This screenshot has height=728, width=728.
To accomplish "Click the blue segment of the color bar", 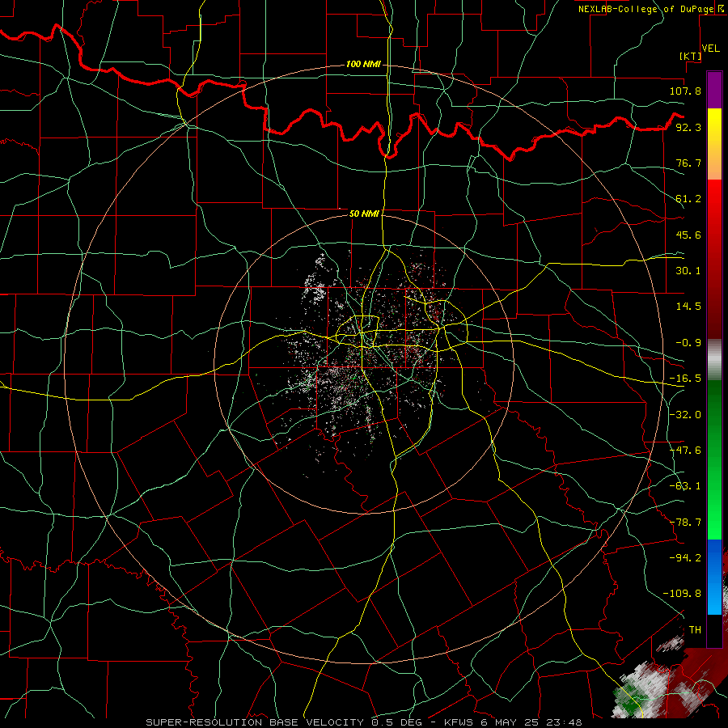I will pos(714,577).
